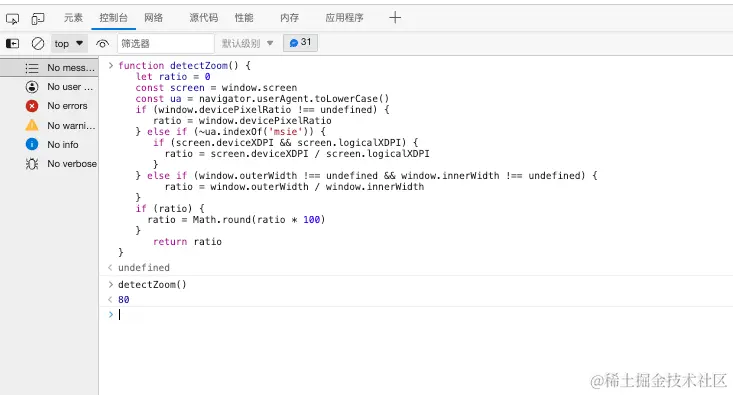
Task: Click the 'undefined' output line
Action: click(x=144, y=267)
